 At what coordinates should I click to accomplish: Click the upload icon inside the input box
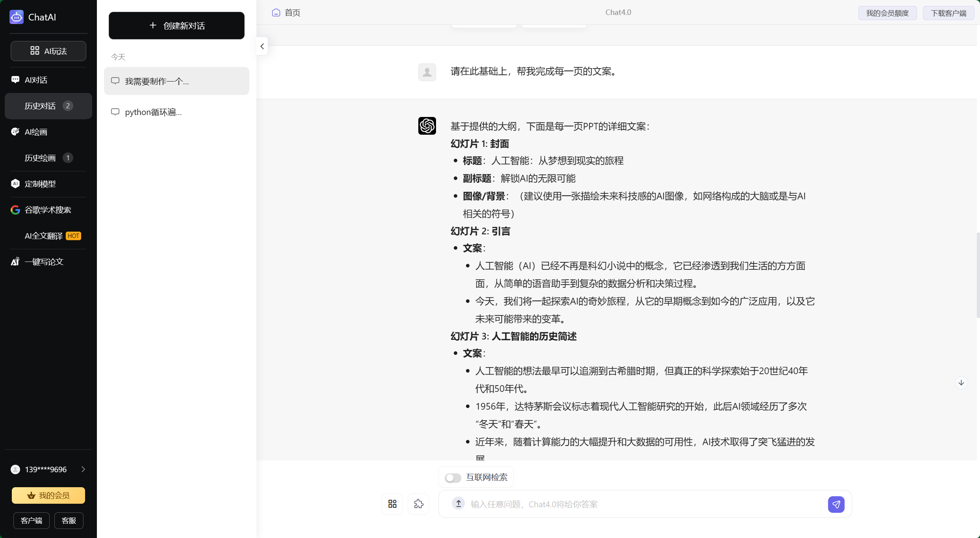(x=458, y=504)
